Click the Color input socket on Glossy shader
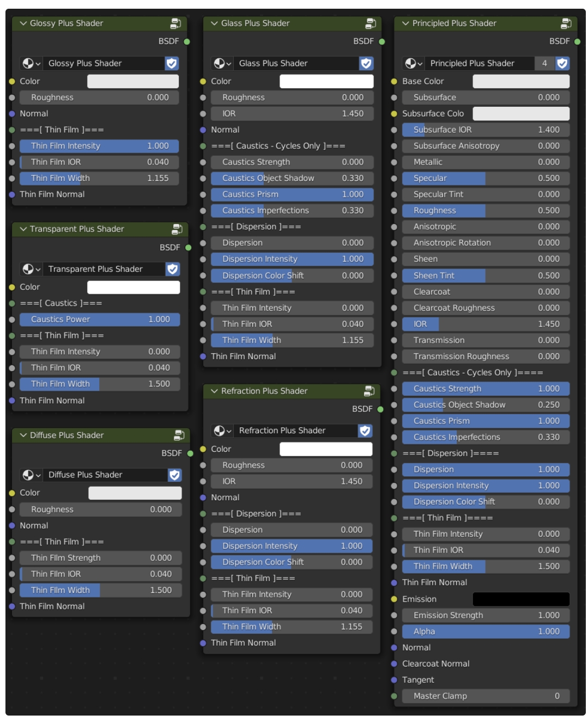 (12, 81)
